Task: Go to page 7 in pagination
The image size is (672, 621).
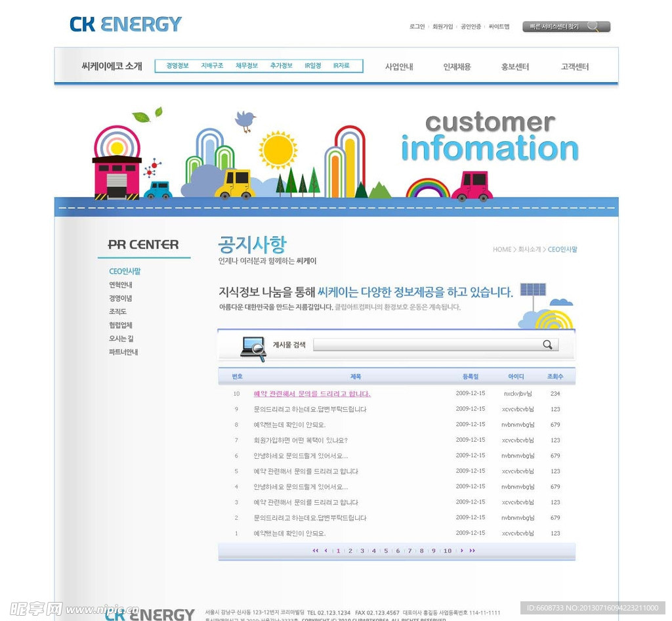Action: 409,551
